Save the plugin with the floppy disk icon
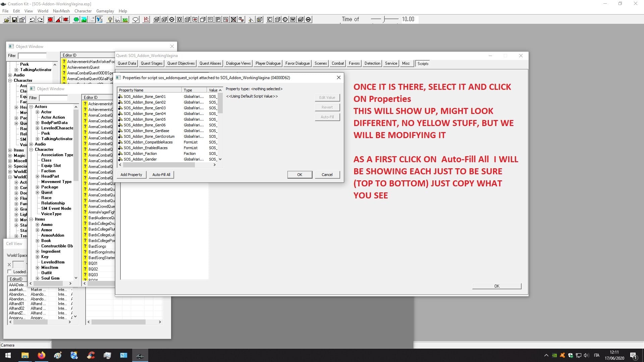 [14, 19]
